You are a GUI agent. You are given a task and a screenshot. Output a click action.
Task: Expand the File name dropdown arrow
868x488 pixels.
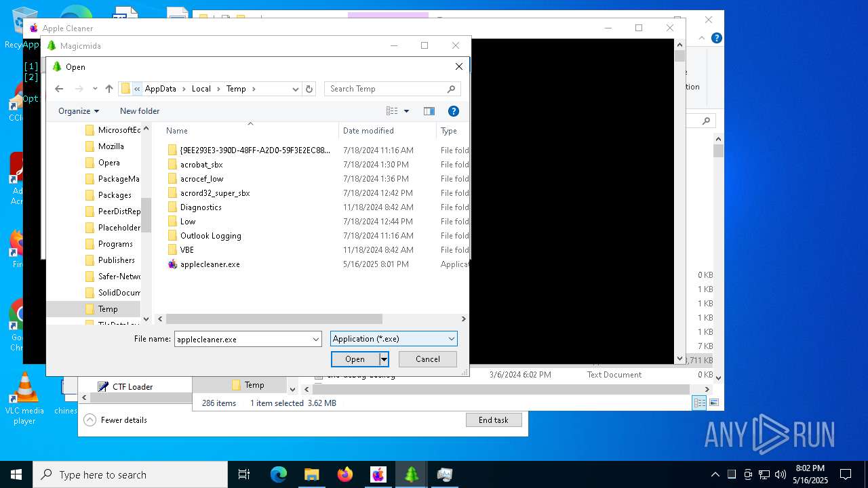point(316,339)
